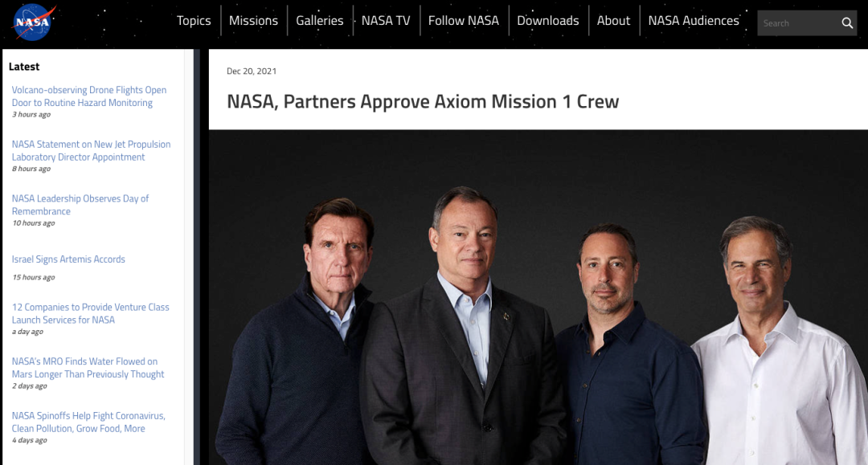Open NASA Spinoffs Help Fight Coronavirus link
The image size is (868, 465).
88,422
